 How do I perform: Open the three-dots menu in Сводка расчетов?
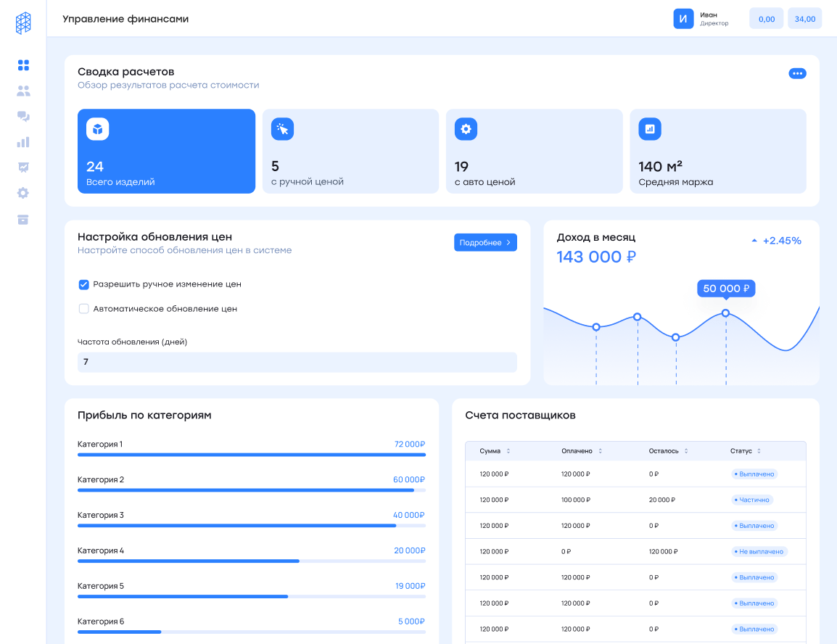[797, 73]
